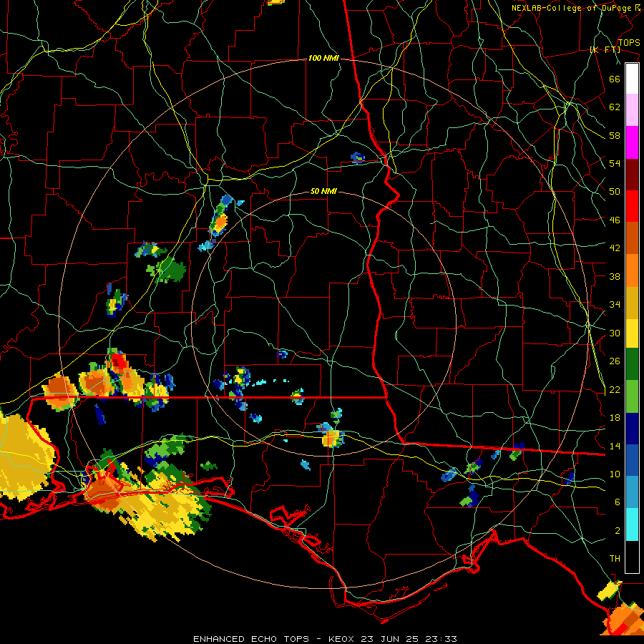Select the legend value 58
The height and width of the screenshot is (644, 644).
(615, 135)
